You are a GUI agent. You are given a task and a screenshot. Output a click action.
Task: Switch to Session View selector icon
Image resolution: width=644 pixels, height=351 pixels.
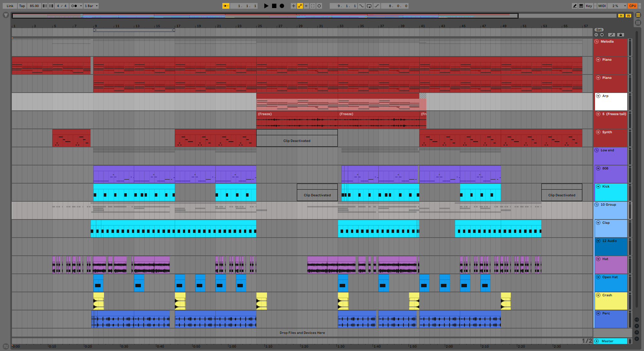(x=638, y=22)
